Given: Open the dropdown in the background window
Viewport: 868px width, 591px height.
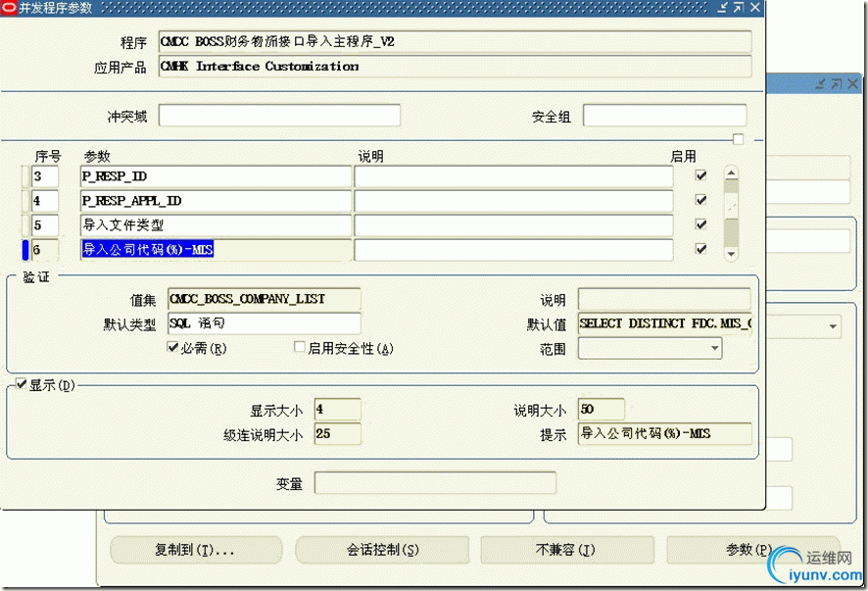Looking at the screenshot, I should 833,326.
